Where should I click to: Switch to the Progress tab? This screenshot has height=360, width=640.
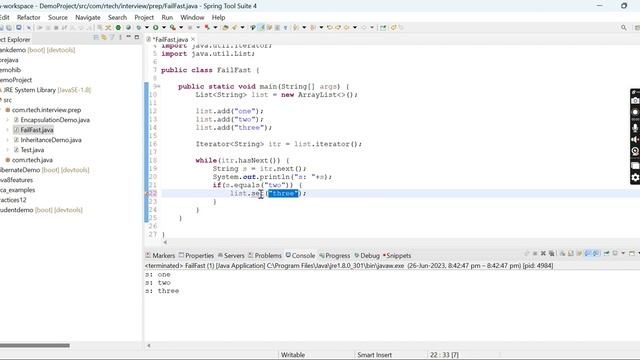coord(335,256)
